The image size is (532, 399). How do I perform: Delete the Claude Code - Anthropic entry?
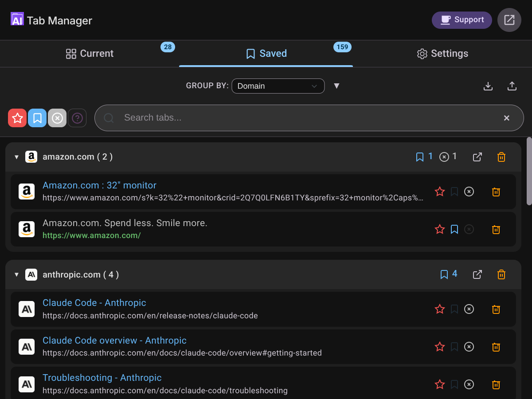click(496, 309)
